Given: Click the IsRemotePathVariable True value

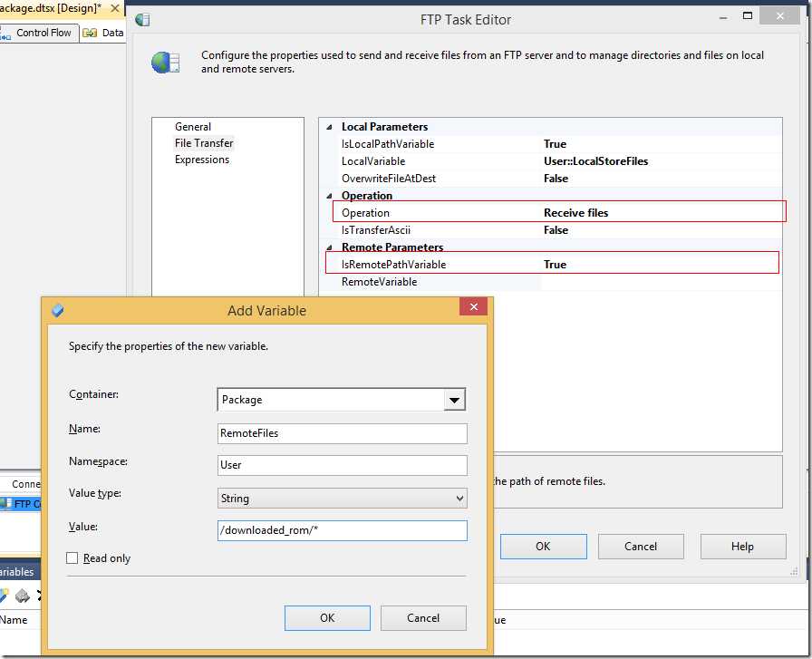Looking at the screenshot, I should tap(555, 265).
